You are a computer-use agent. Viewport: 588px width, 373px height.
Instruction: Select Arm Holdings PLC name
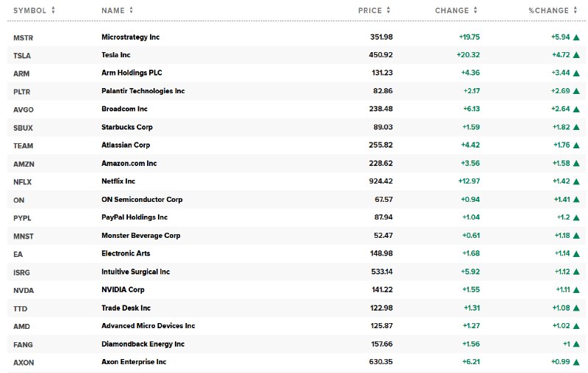(132, 73)
